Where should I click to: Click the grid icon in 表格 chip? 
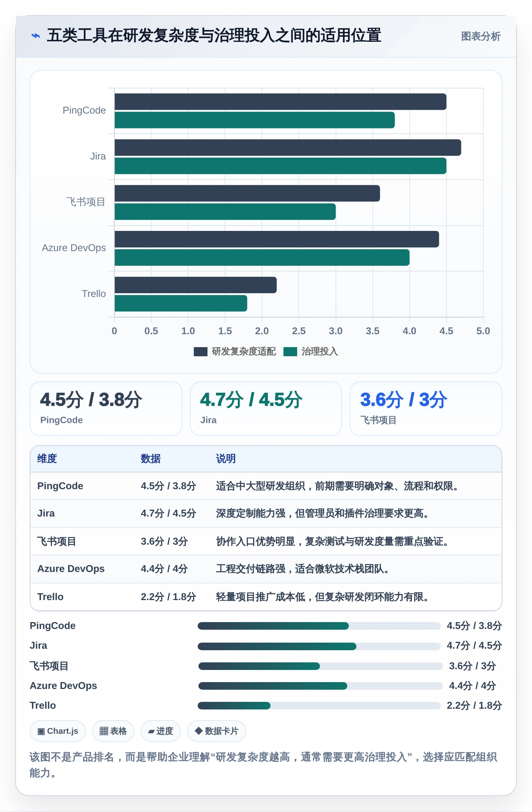pos(104,731)
